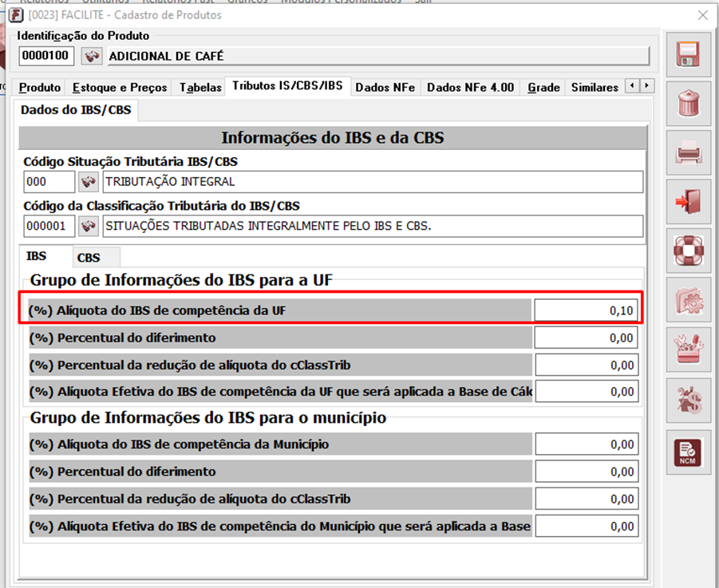The image size is (719, 588).
Task: Click the NCM document icon
Action: 688,450
